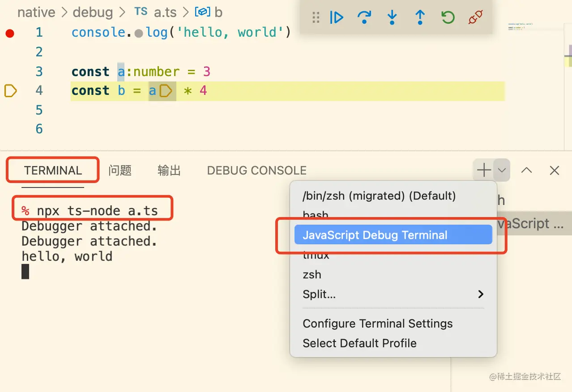Click the Continue debug icon

336,17
